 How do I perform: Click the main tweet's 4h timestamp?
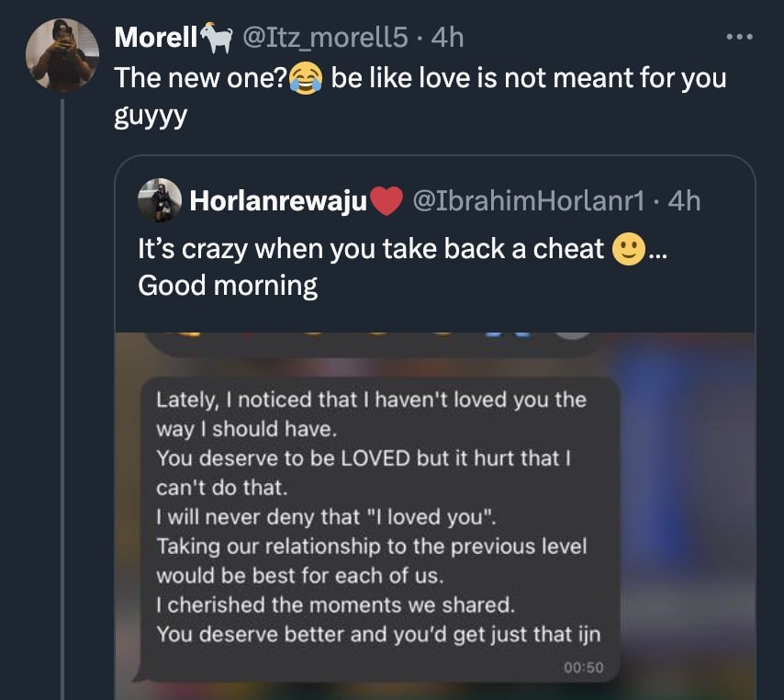447,38
